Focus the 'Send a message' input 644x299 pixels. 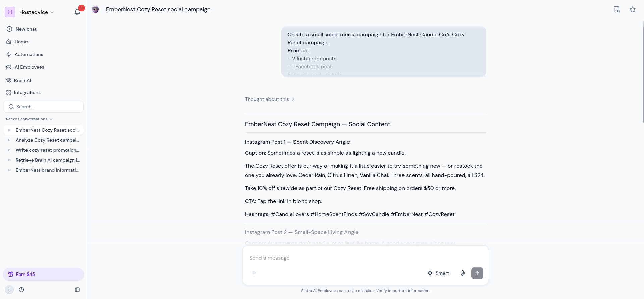click(366, 258)
